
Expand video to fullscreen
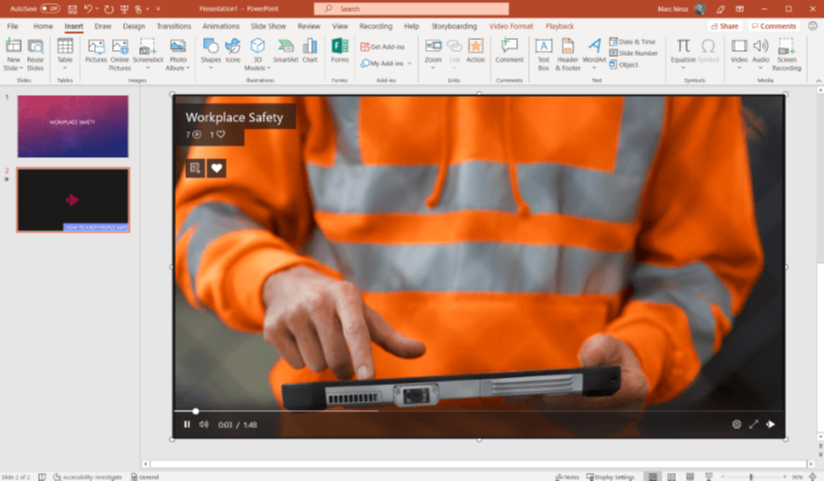coord(754,424)
